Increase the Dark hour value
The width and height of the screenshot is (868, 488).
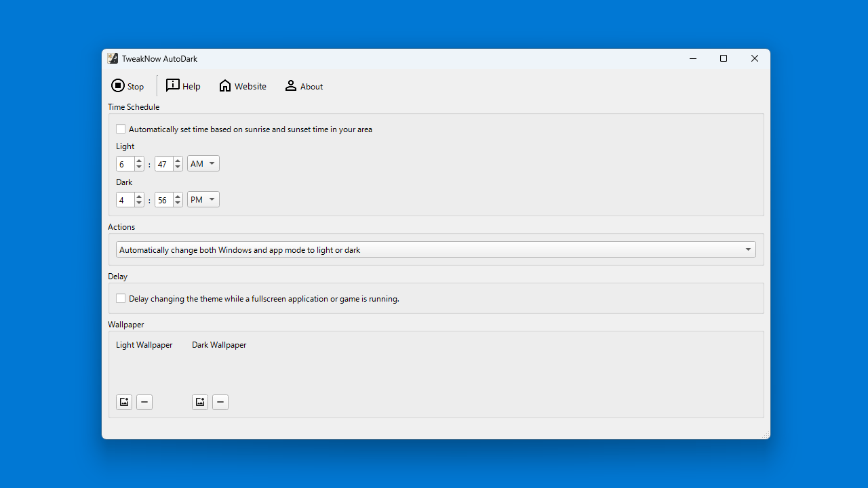[139, 197]
